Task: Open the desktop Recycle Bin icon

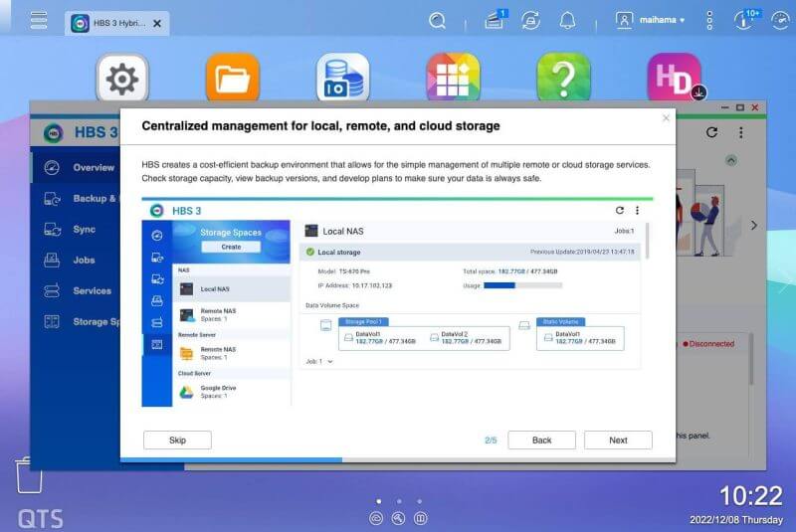Action: click(x=29, y=474)
